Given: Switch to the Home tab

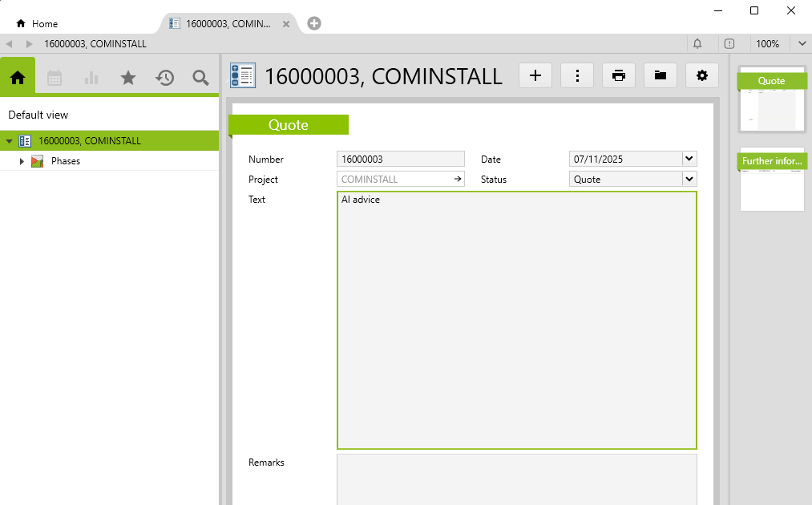Looking at the screenshot, I should click(37, 24).
